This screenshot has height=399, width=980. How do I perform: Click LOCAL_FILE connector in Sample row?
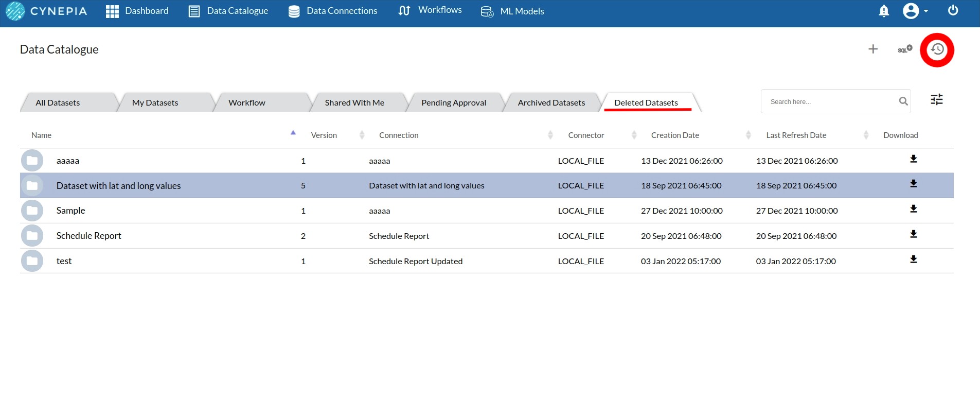tap(581, 211)
